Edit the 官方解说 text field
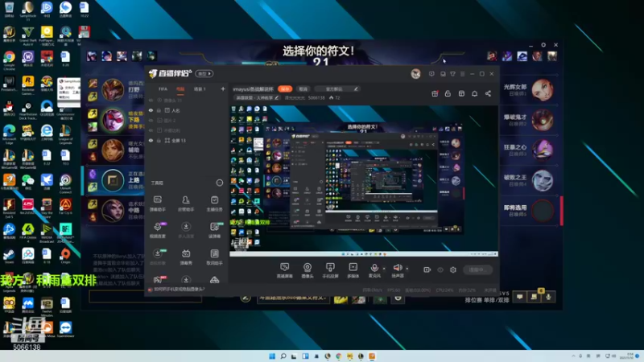Viewport: 644px width, 362px height. 338,89
